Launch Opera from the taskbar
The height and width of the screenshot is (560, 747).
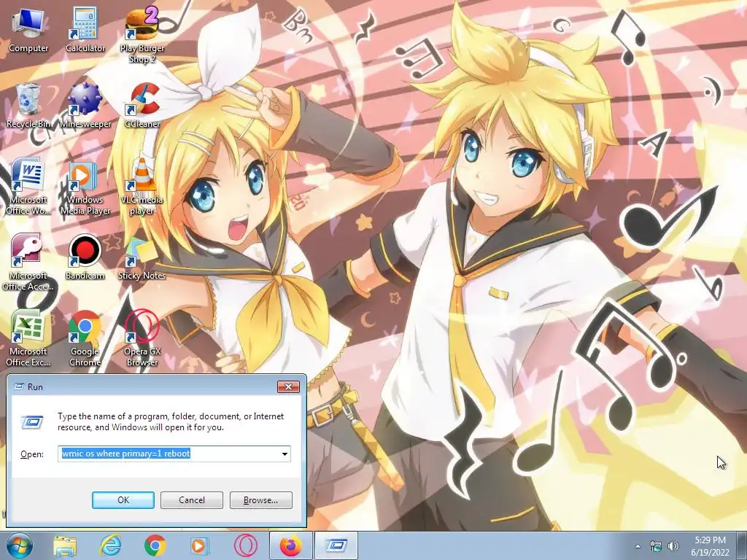[x=245, y=545]
